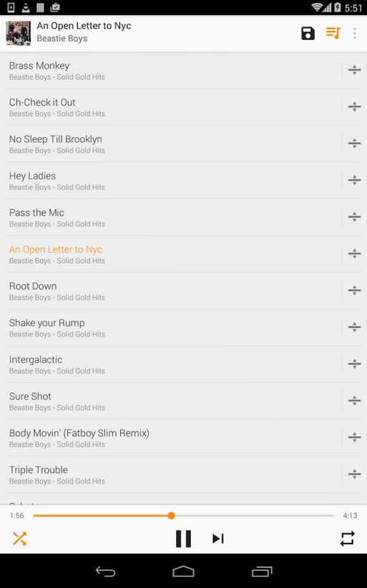Click the reorder handle for Hey Ladies
Image resolution: width=367 pixels, height=588 pixels.
(x=354, y=180)
